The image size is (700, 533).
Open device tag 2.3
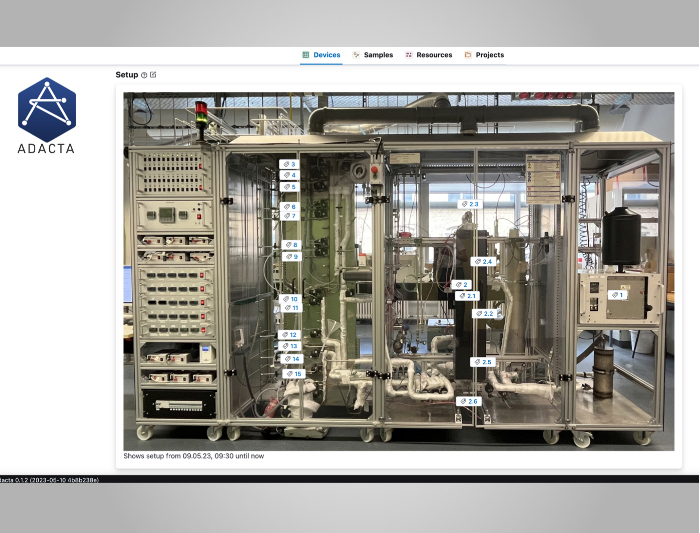(x=470, y=204)
